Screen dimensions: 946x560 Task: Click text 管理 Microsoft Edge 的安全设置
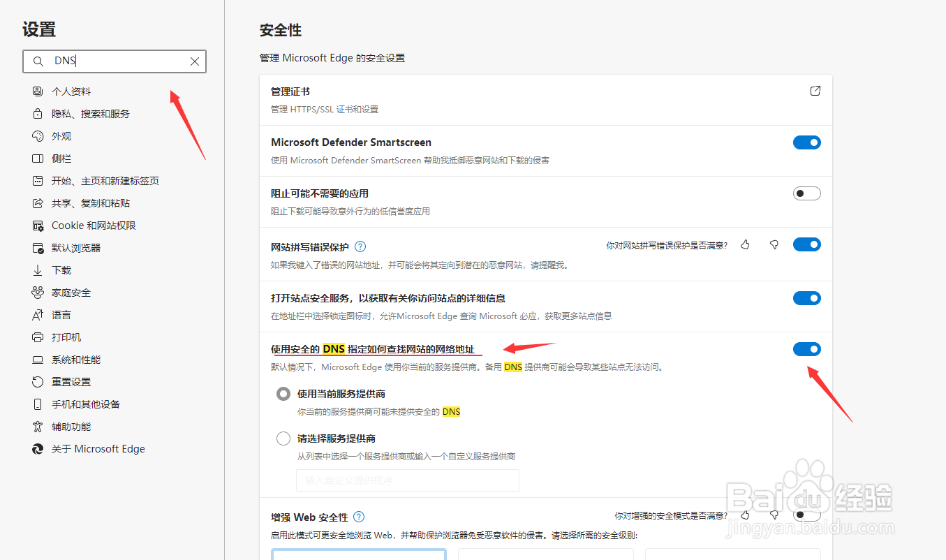(332, 58)
